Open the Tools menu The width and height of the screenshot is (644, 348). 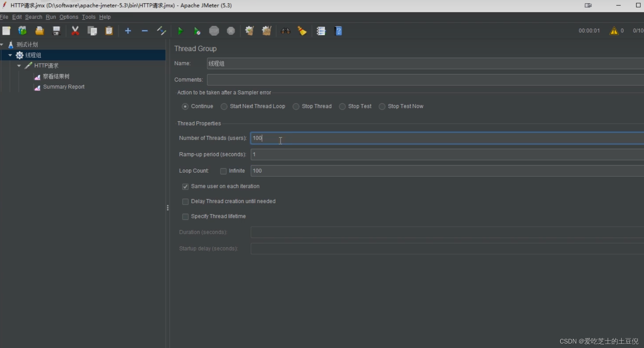(x=89, y=17)
